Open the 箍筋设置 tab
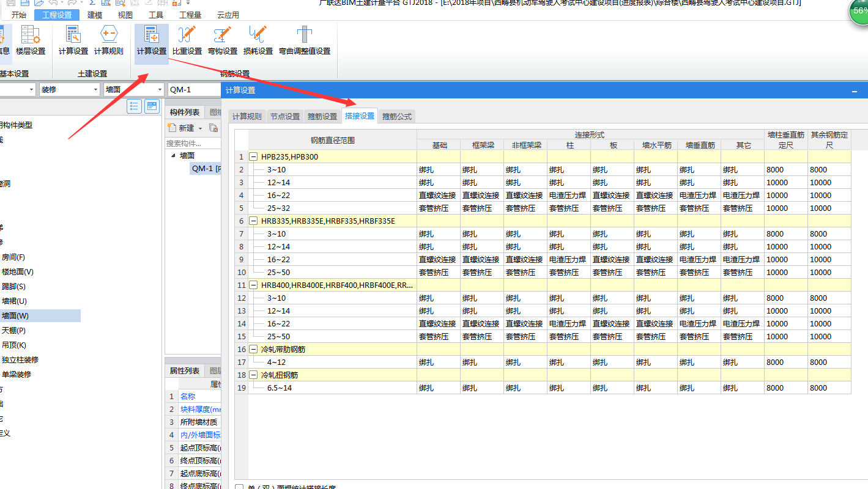 coord(322,116)
